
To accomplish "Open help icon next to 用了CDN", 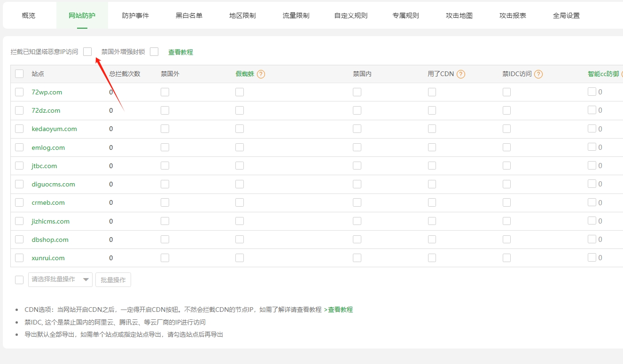I will tap(461, 74).
